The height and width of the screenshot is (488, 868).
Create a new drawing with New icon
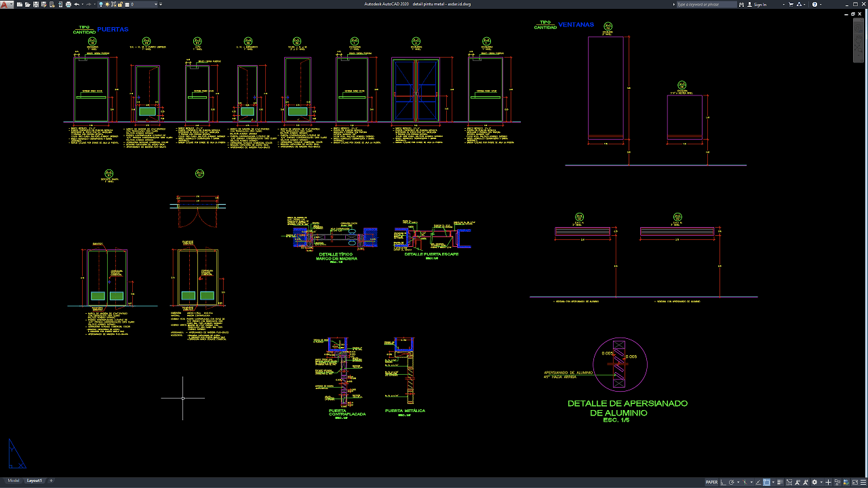tap(20, 4)
